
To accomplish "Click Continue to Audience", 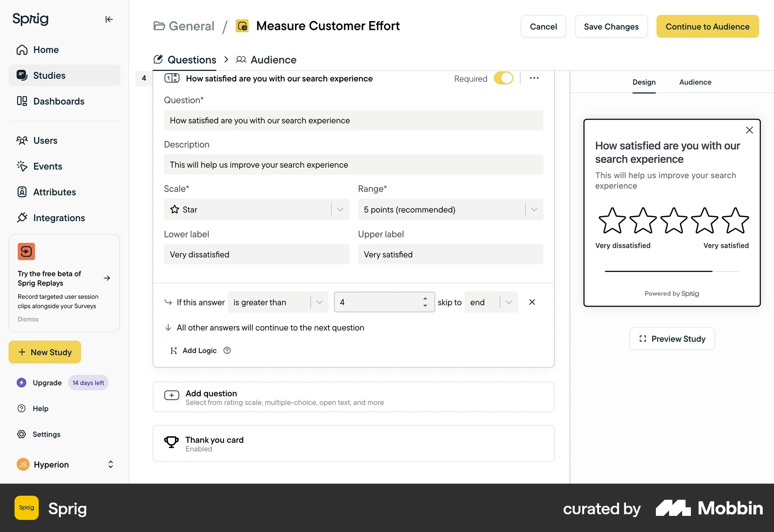I will 707,27.
